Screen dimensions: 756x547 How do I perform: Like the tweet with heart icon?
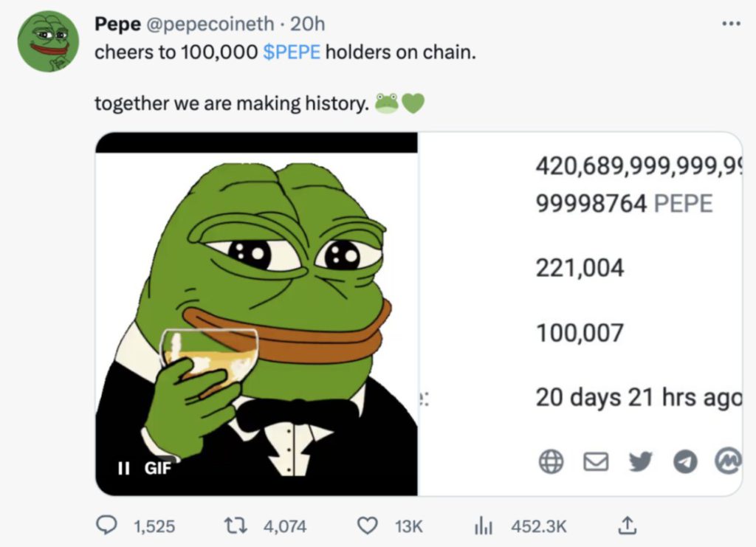pyautogui.click(x=367, y=526)
